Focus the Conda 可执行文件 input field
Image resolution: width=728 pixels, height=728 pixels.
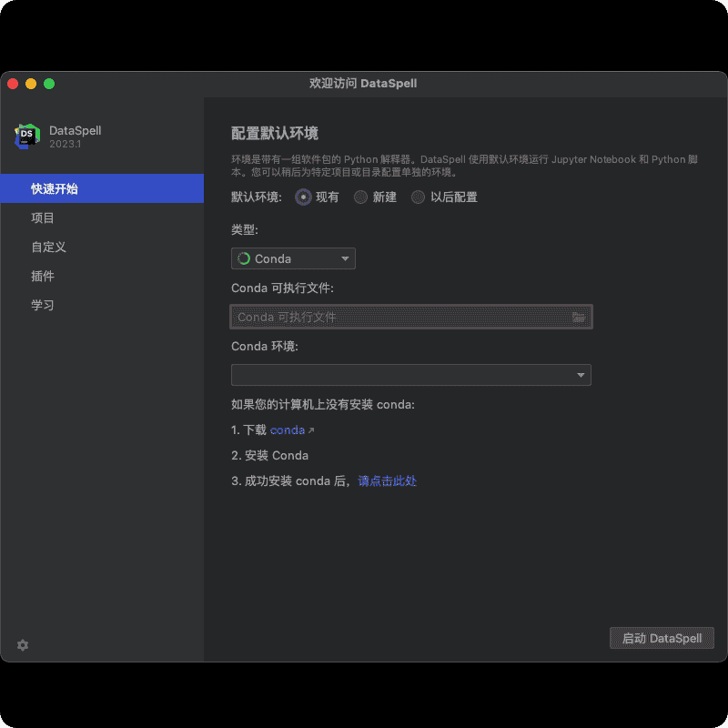tap(411, 317)
